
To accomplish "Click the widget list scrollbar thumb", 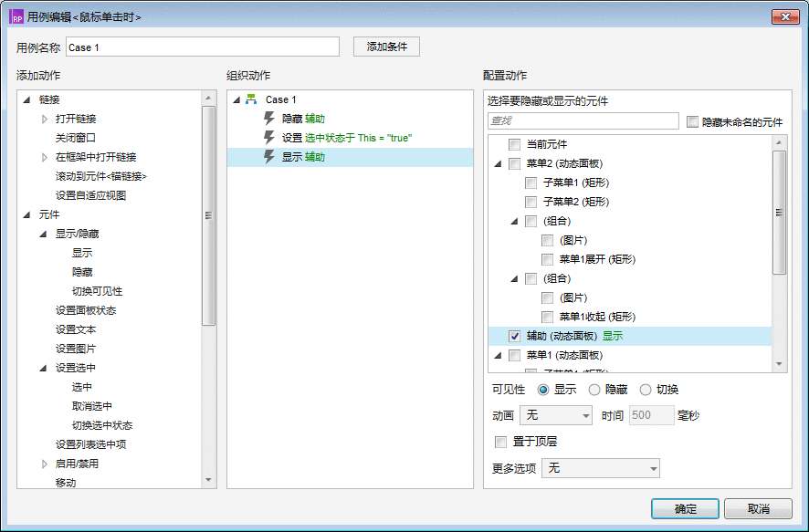I will coord(779,213).
